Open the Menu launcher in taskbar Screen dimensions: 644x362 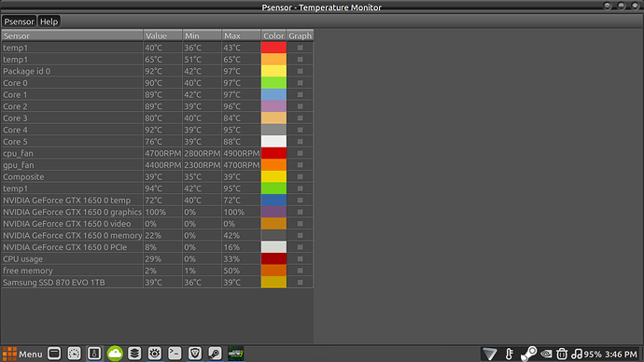point(22,354)
